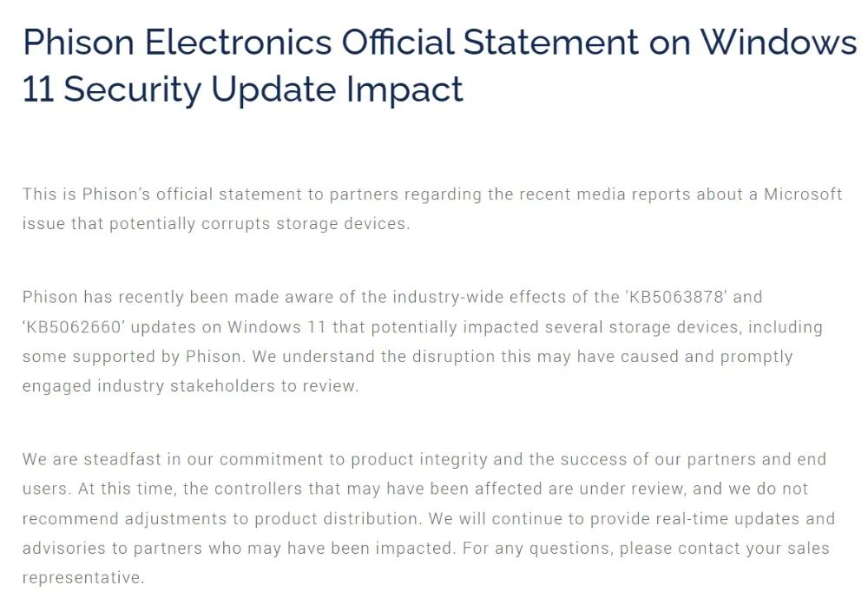Click the final word 'representative.'

pyautogui.click(x=83, y=577)
